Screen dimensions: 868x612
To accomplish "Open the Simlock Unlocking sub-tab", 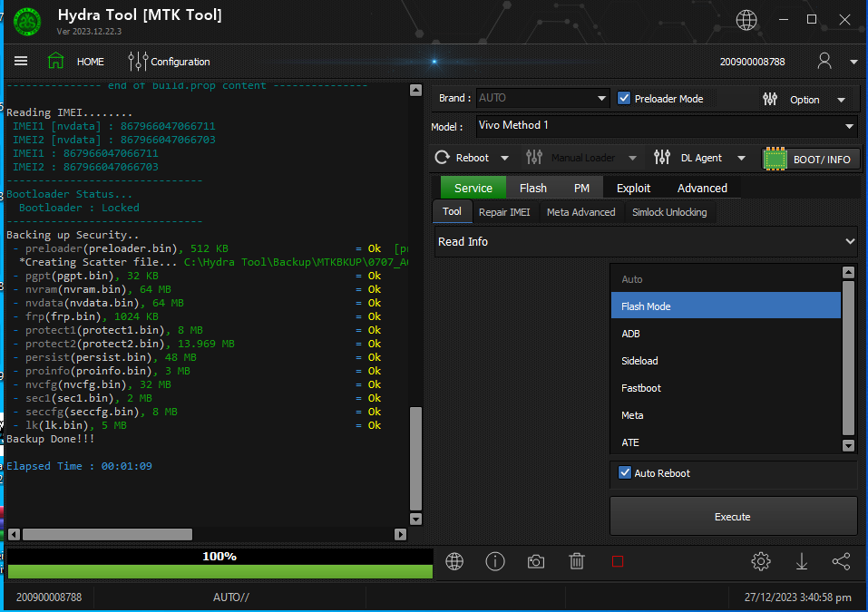I will (x=669, y=212).
